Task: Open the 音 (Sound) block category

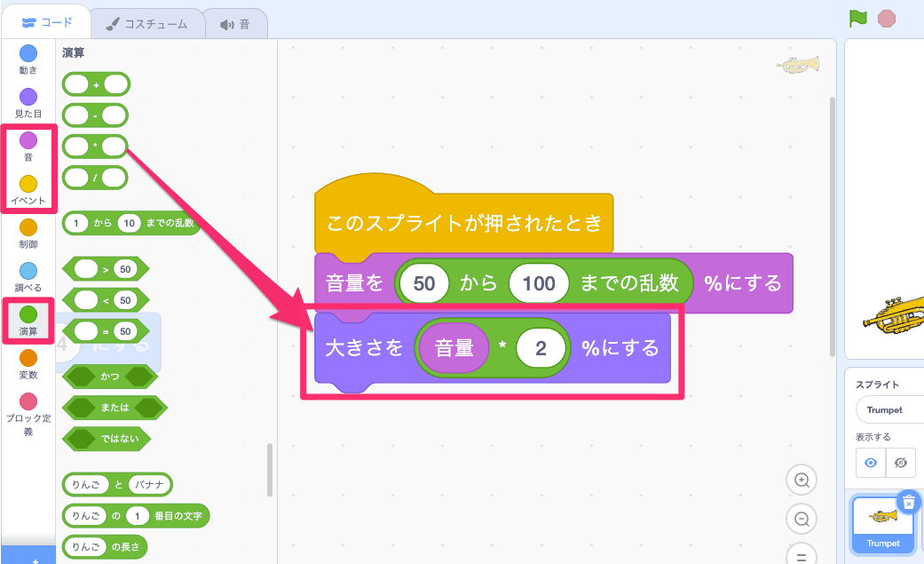Action: click(28, 140)
